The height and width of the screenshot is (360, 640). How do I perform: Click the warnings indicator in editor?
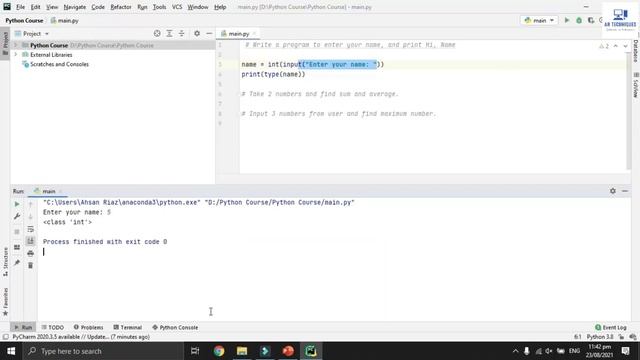(x=604, y=46)
